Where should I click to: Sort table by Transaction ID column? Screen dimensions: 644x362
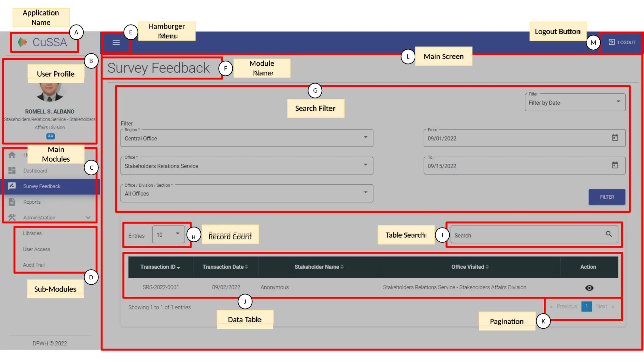(160, 267)
